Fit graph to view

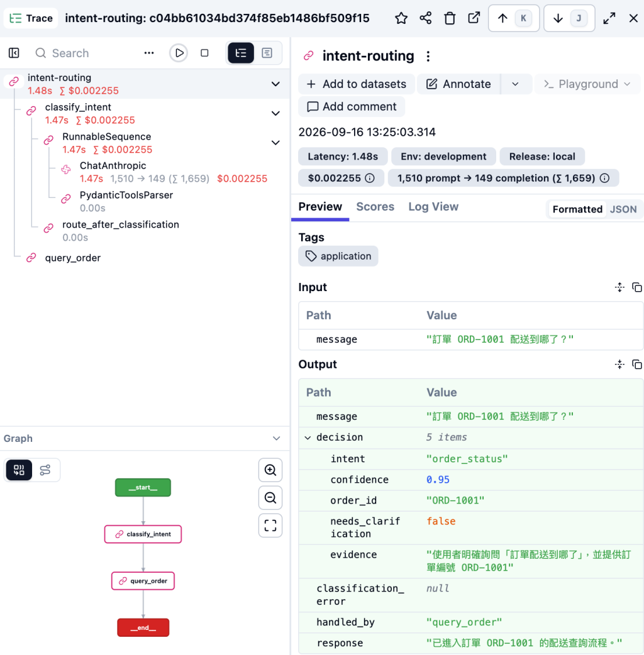[270, 526]
